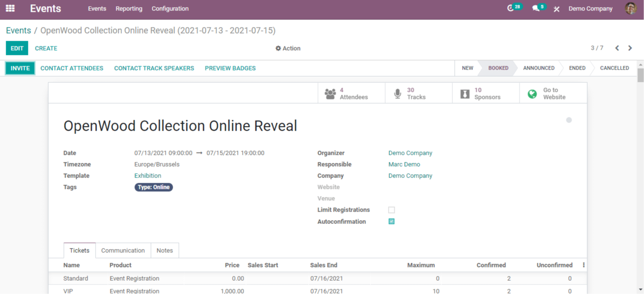Click the 3 / 7 pager counter
Screen dimensions: 644x294
pyautogui.click(x=597, y=48)
